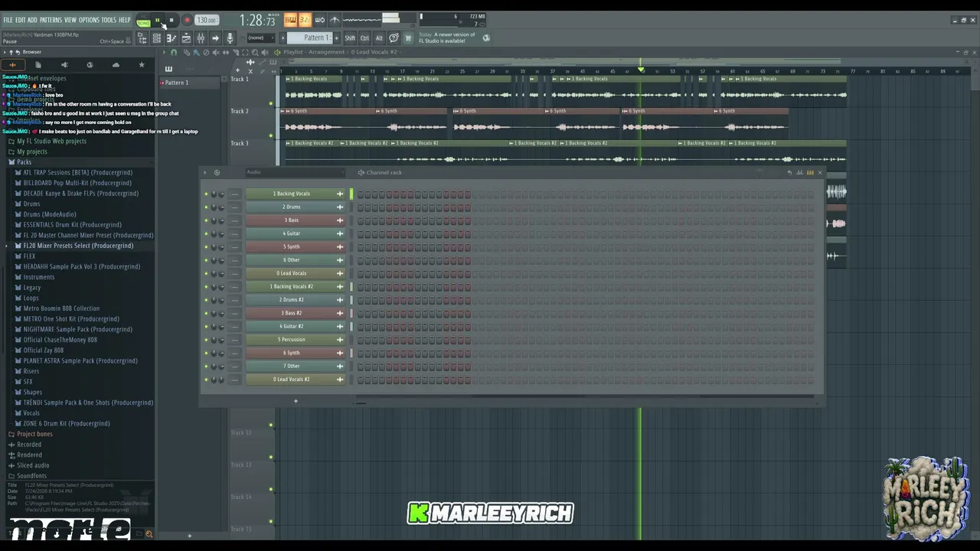Mute the 5 Synth channel LED

[x=206, y=247]
